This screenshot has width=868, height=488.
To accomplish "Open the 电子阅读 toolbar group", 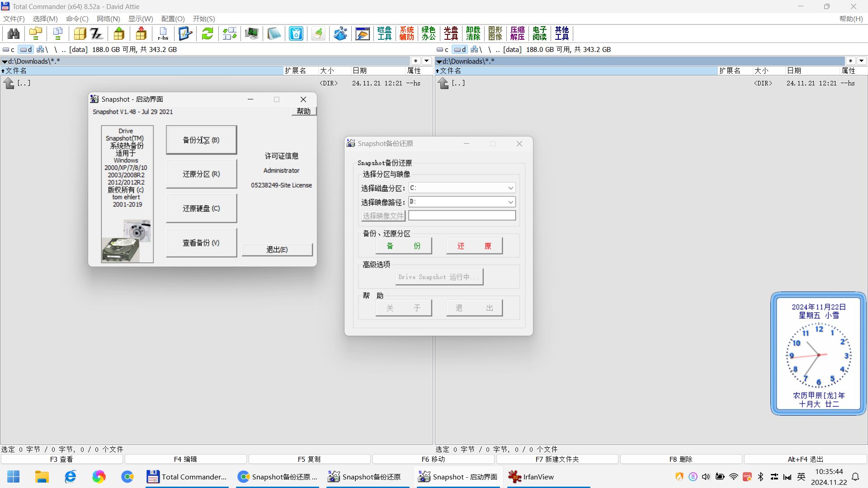I will coord(539,33).
